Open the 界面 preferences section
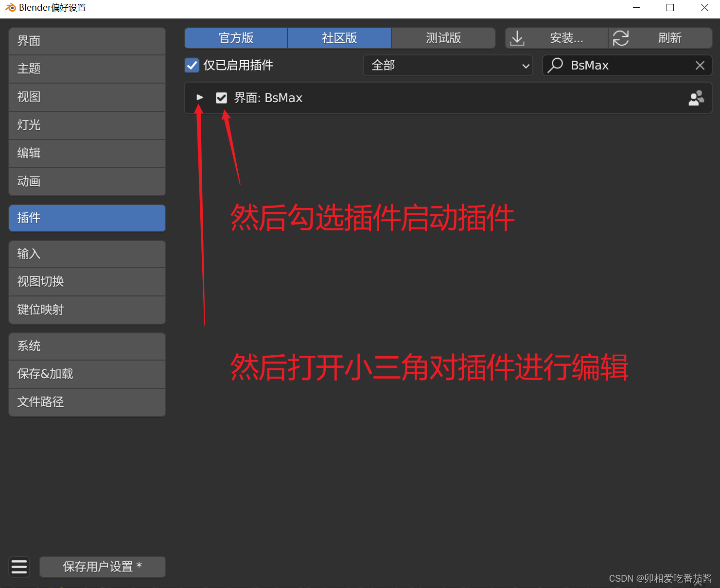The image size is (720, 588). coord(88,41)
